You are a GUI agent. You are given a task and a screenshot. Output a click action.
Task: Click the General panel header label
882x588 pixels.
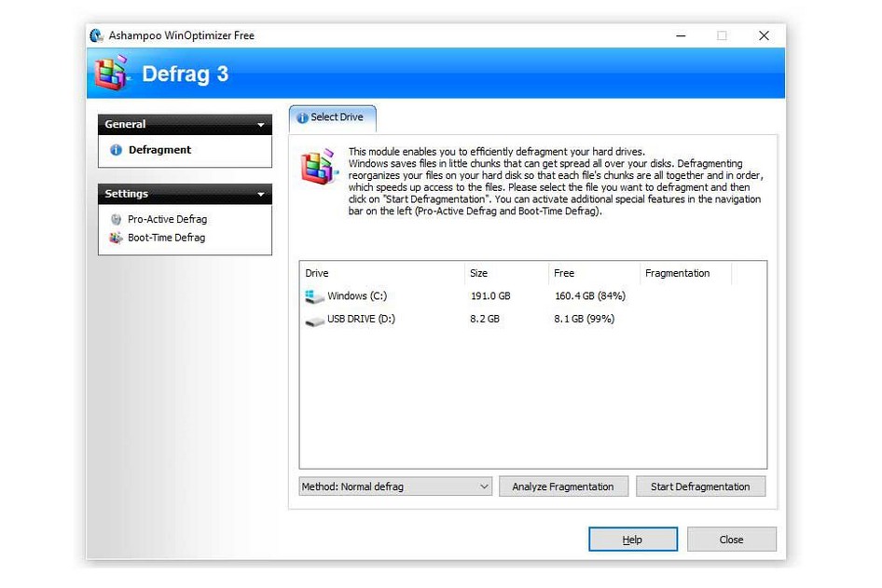coord(125,124)
